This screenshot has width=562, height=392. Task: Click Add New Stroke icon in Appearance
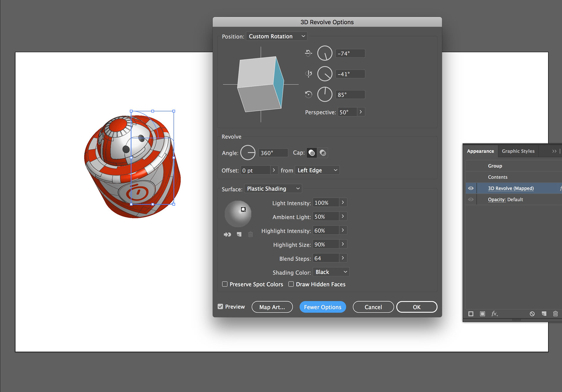click(x=471, y=314)
